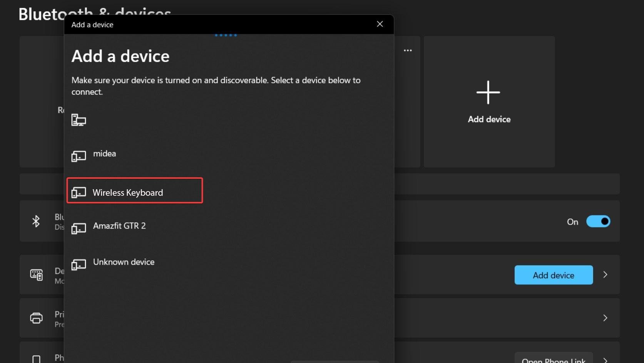The image size is (644, 363).
Task: Click the Bluetooth symbol icon
Action: [36, 221]
